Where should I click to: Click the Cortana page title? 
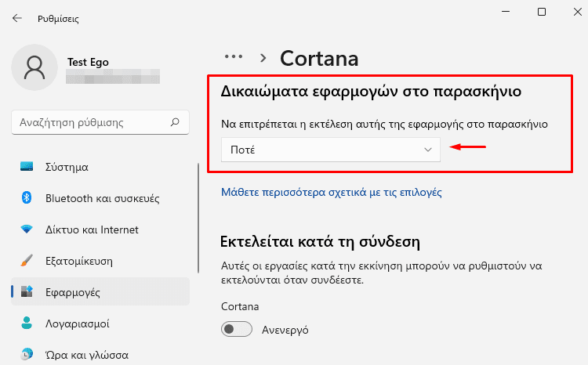(x=319, y=59)
